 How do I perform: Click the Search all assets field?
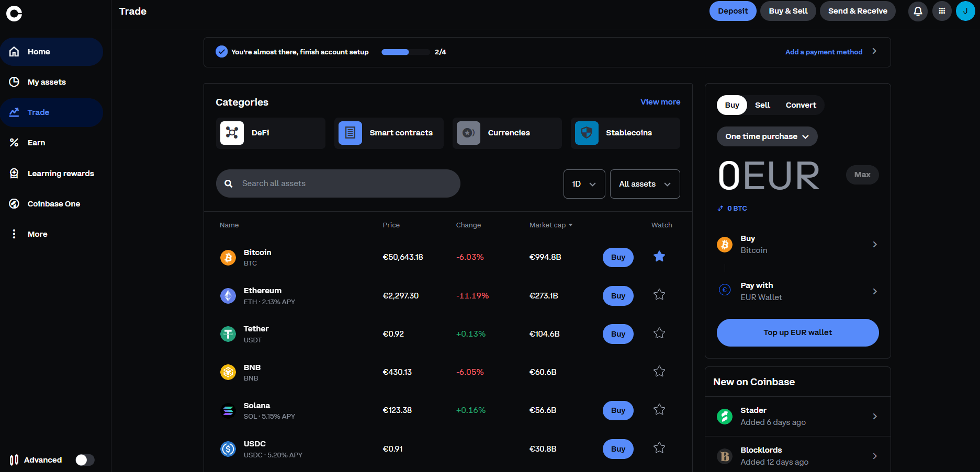[x=338, y=183]
